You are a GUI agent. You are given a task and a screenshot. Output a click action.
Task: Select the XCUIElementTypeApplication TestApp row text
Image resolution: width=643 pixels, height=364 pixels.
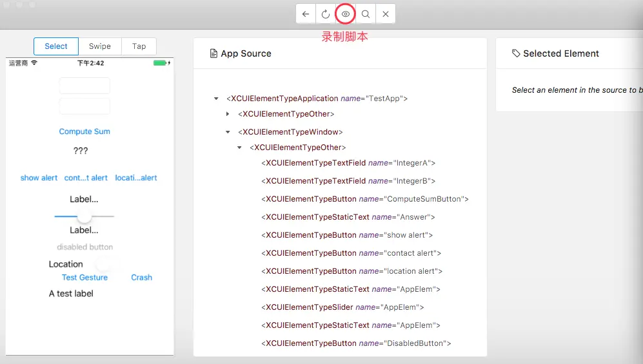tap(317, 99)
